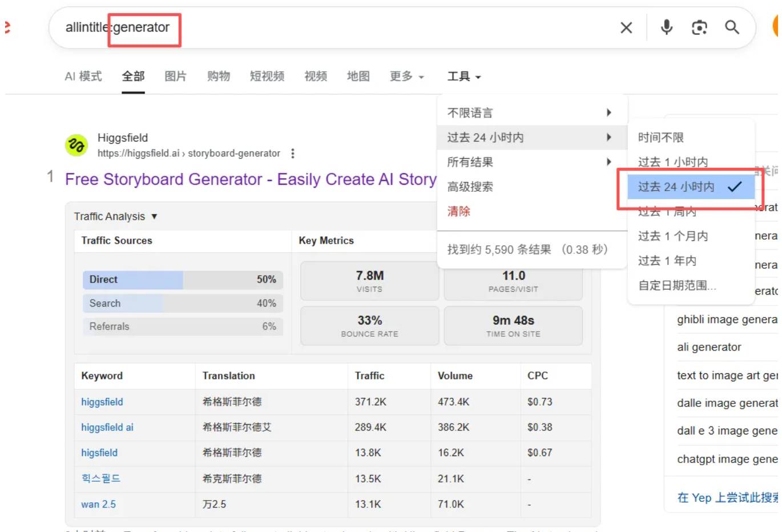Select ali generator suggestion
782x532 pixels.
pyautogui.click(x=709, y=347)
